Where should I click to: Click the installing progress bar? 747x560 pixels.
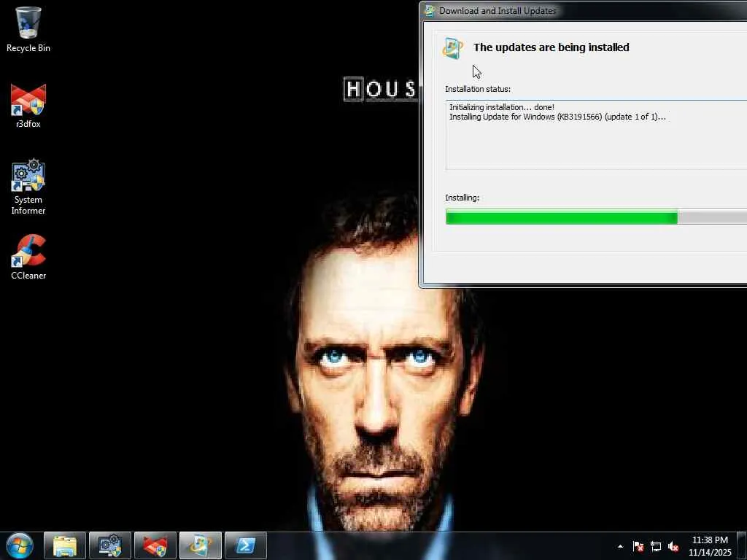tap(596, 217)
